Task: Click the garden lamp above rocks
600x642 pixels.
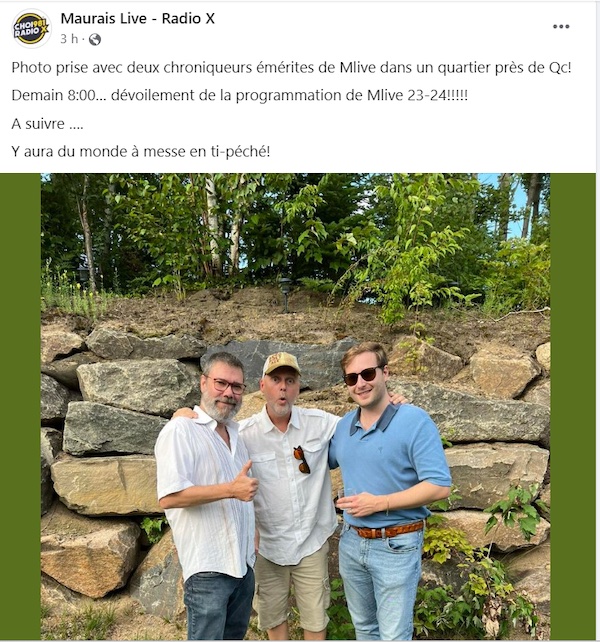Action: pos(285,293)
